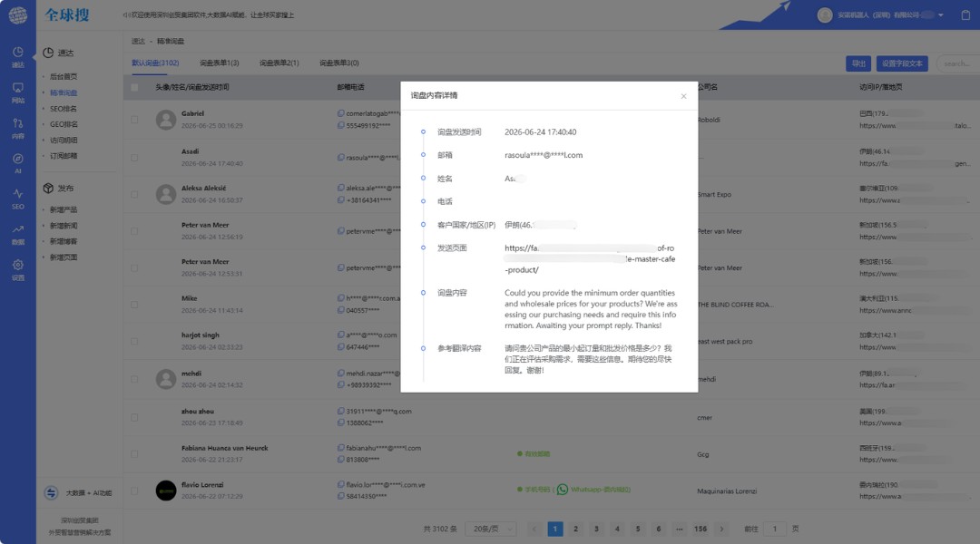Open the 网站 section in the blue sidebar
980x544 pixels.
[17, 92]
